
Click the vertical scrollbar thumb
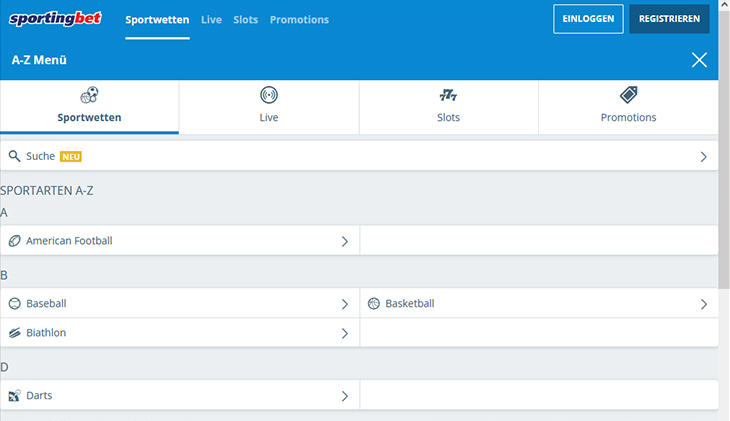tap(724, 149)
